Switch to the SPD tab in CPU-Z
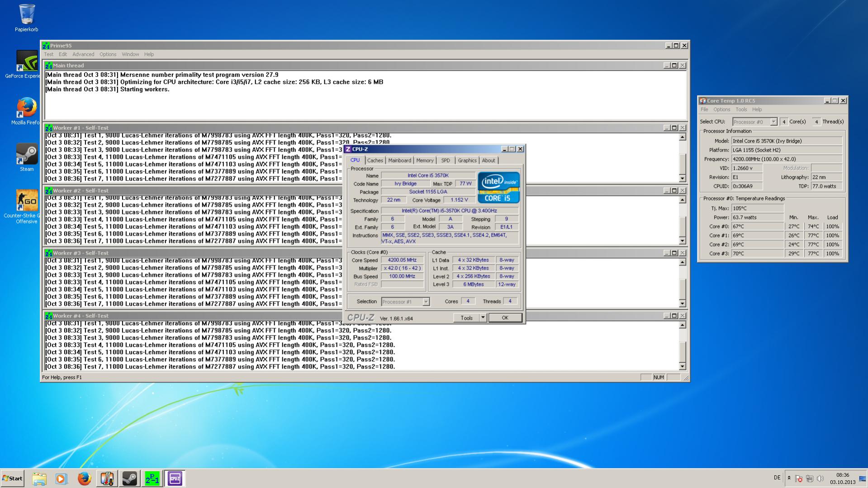Image resolution: width=868 pixels, height=488 pixels. click(x=446, y=161)
